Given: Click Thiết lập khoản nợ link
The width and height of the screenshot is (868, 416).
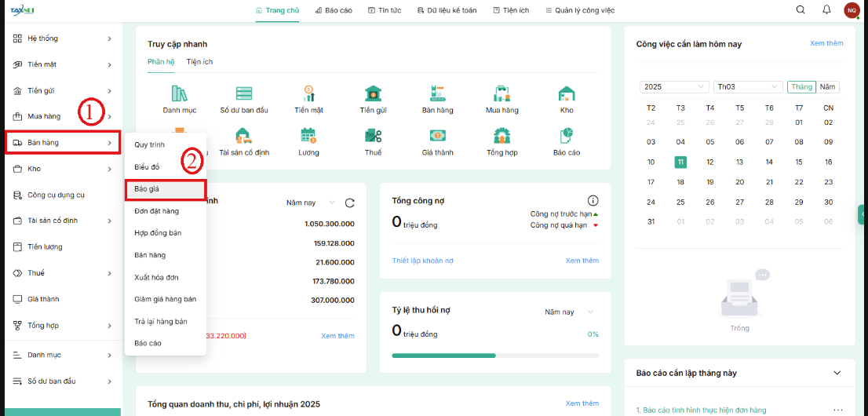Looking at the screenshot, I should pyautogui.click(x=424, y=261).
